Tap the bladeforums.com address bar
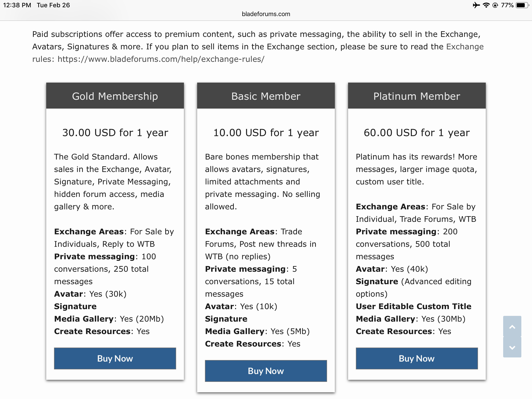532x399 pixels. tap(266, 14)
